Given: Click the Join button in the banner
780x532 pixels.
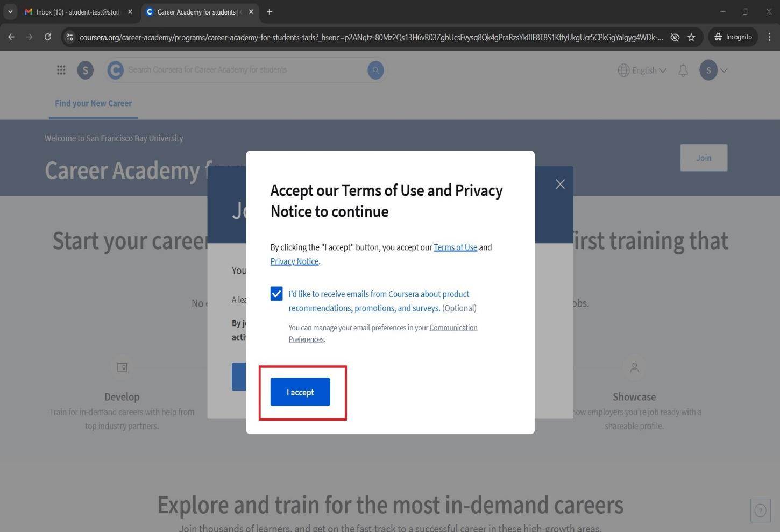Looking at the screenshot, I should pos(704,158).
